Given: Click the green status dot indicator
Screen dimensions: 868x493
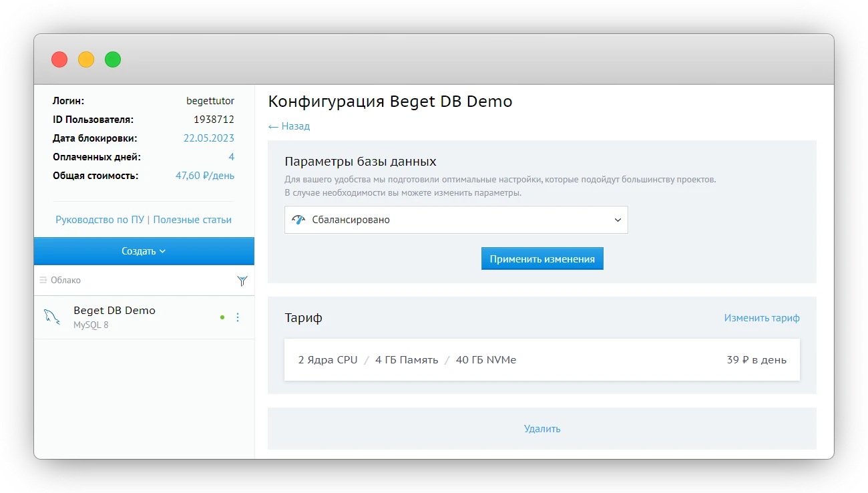Looking at the screenshot, I should click(222, 318).
